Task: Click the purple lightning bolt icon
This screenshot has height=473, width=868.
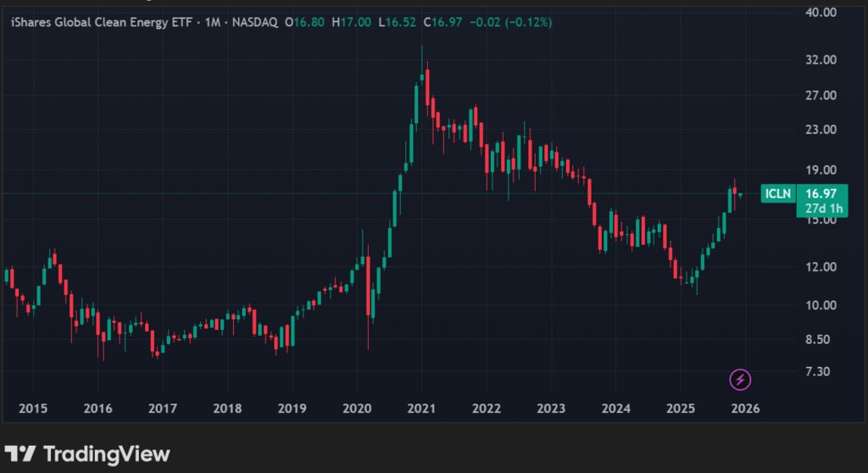Action: pos(740,380)
